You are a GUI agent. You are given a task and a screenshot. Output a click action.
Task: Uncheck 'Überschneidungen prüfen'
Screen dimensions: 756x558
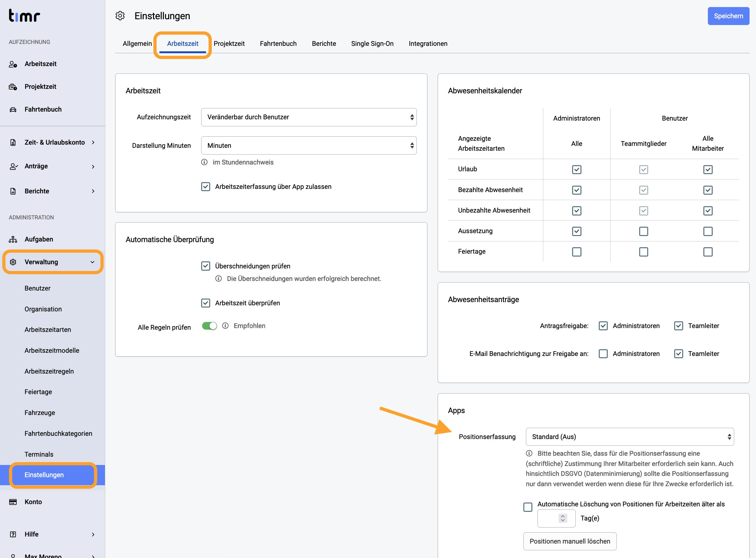[x=205, y=266]
